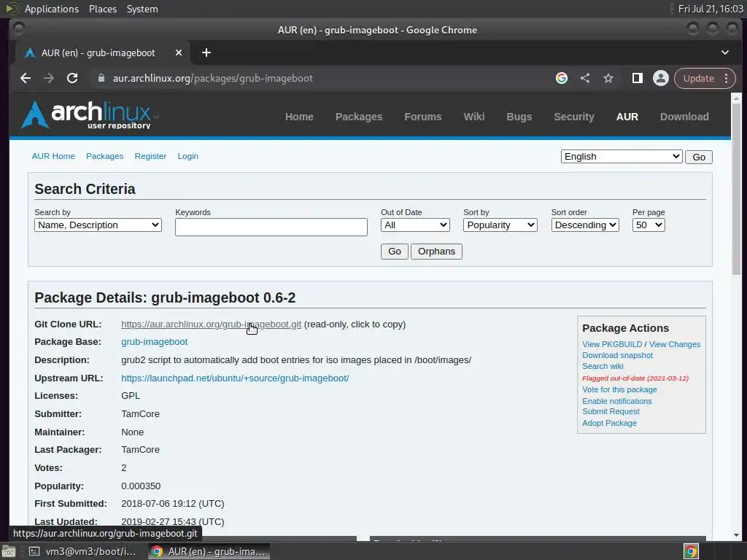Expand the Out of Date dropdown
The height and width of the screenshot is (560, 747).
415,225
